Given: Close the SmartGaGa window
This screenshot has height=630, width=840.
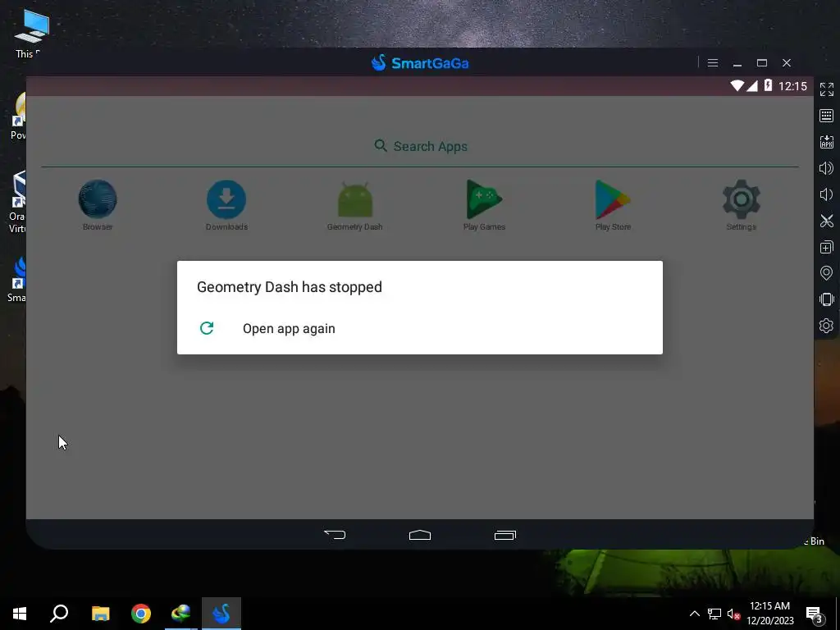Looking at the screenshot, I should point(787,63).
